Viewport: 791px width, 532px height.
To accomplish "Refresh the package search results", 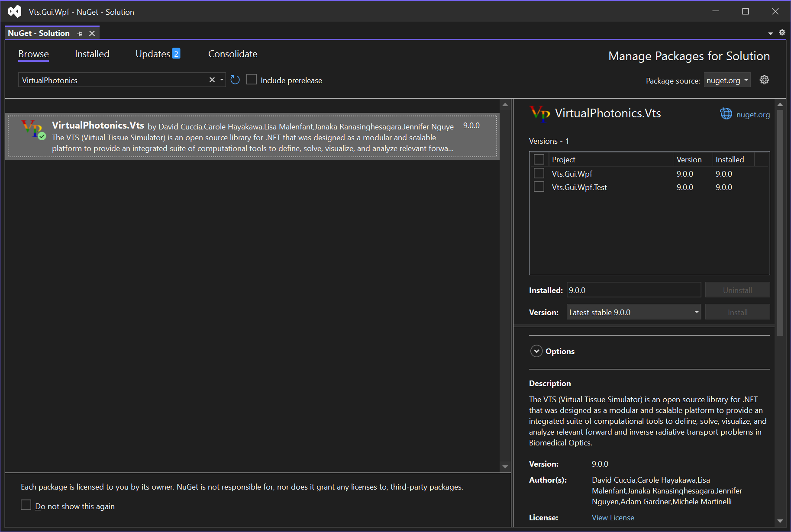I will (x=235, y=80).
